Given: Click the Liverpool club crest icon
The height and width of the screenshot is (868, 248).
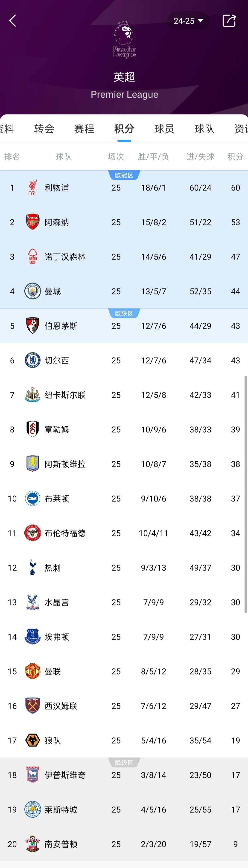Looking at the screenshot, I should (32, 188).
